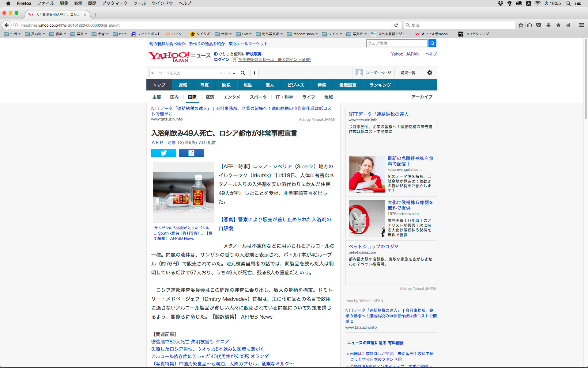Click the Twitter share button

coord(164,153)
